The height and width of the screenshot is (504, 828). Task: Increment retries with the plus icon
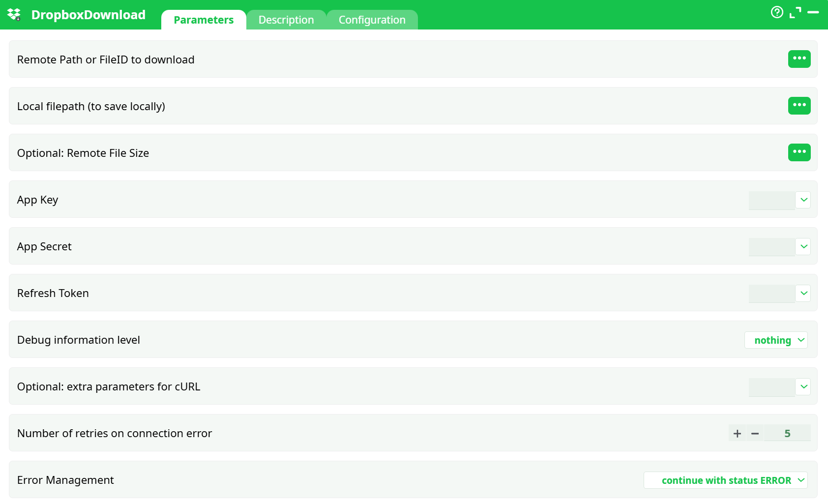(737, 433)
